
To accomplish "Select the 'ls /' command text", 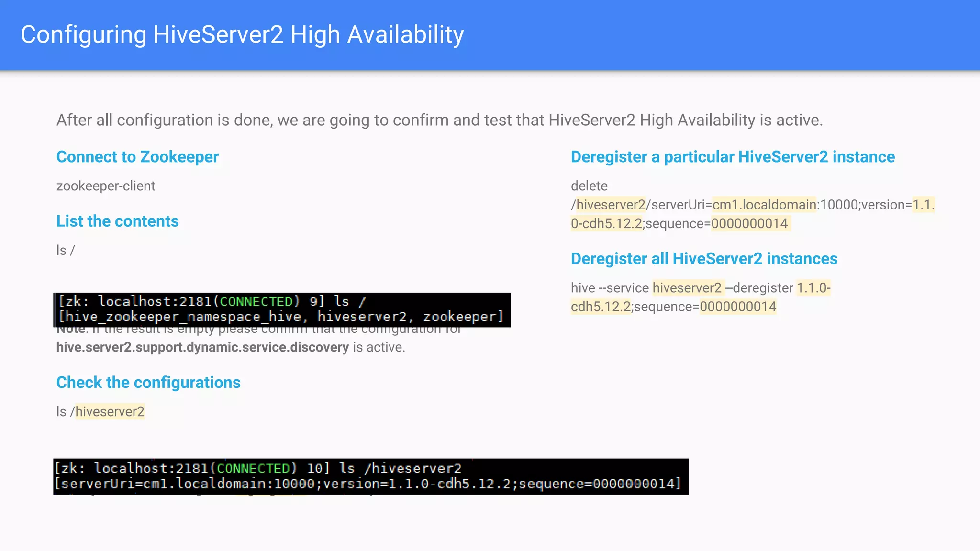I will click(66, 250).
